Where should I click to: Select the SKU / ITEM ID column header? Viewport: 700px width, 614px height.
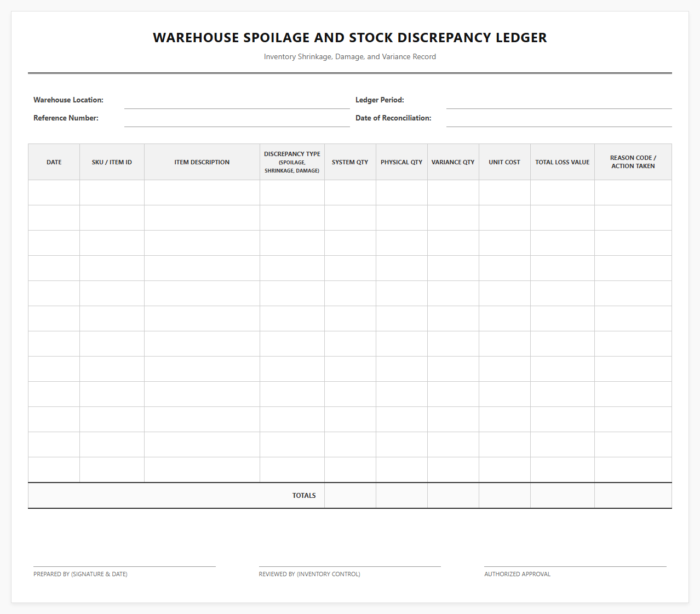[112, 162]
